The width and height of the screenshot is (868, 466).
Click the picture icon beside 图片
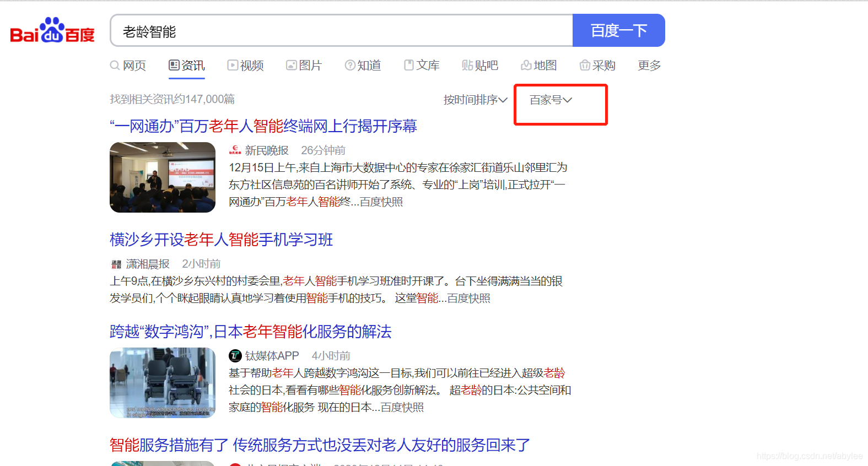pos(292,65)
